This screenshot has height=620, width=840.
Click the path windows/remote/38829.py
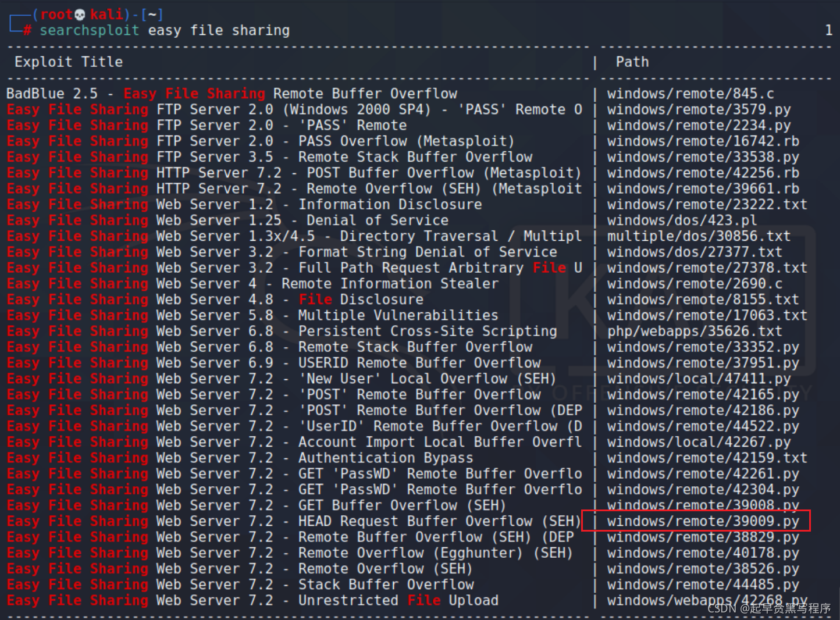[x=703, y=537]
